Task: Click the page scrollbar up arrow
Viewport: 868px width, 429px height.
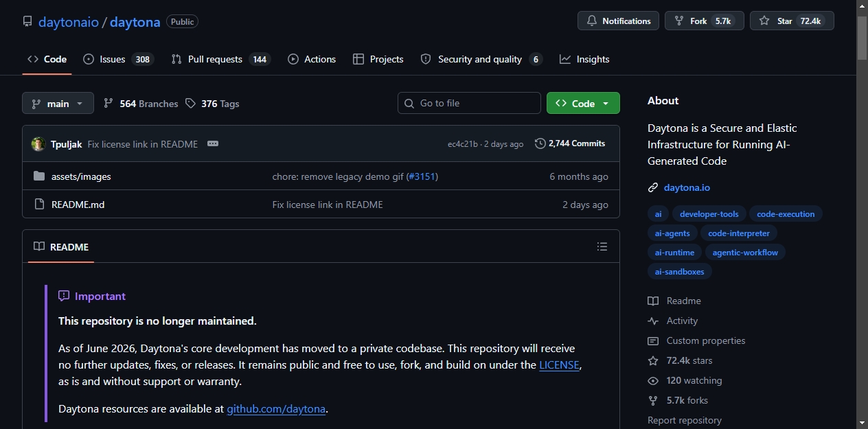Action: coord(862,5)
